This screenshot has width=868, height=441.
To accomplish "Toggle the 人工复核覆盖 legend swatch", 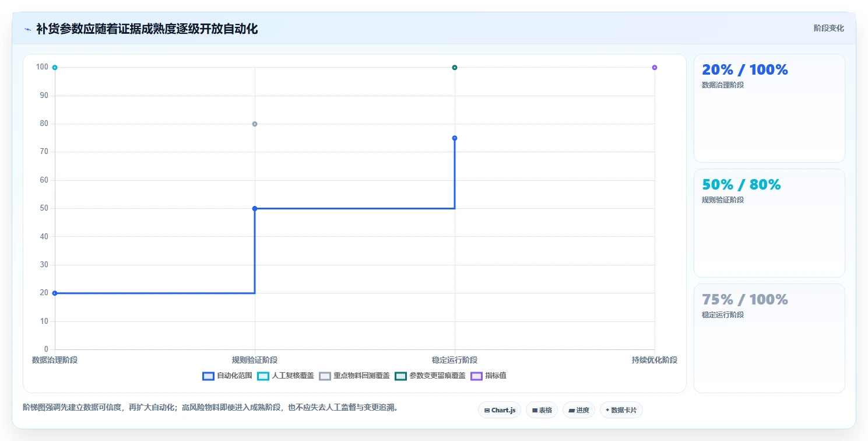I will [x=263, y=376].
